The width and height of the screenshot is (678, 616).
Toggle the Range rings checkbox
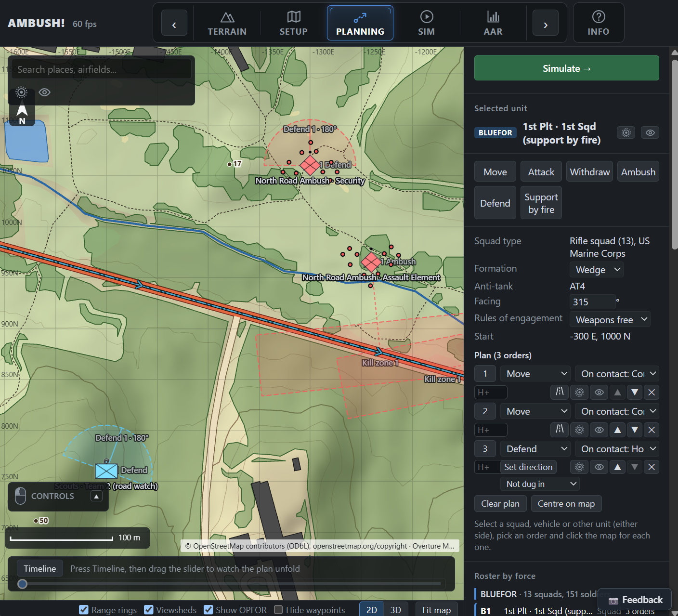click(x=84, y=610)
